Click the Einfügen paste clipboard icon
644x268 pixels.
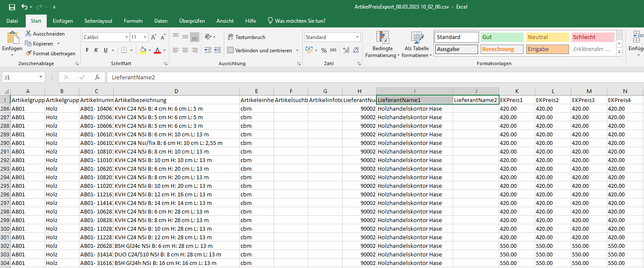pyautogui.click(x=12, y=38)
